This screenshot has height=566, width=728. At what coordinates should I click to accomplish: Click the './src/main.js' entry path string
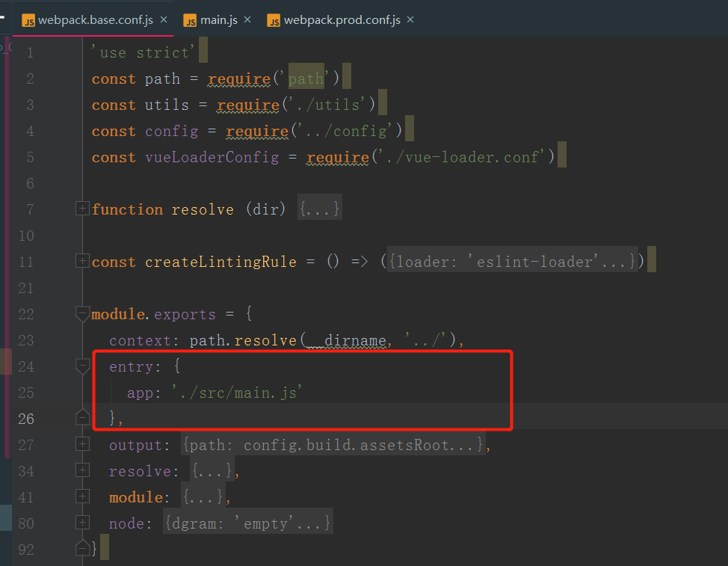tap(237, 393)
